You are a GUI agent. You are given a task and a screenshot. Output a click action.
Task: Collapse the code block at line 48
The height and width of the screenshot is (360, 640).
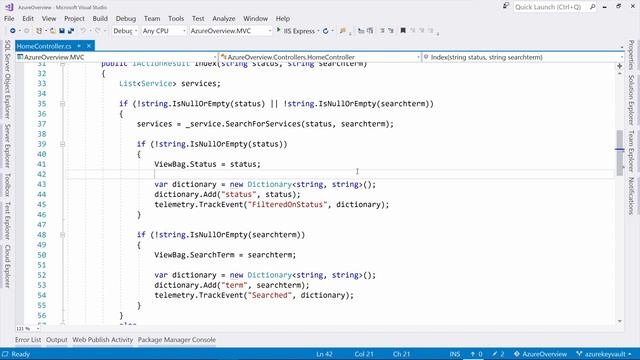pyautogui.click(x=62, y=235)
